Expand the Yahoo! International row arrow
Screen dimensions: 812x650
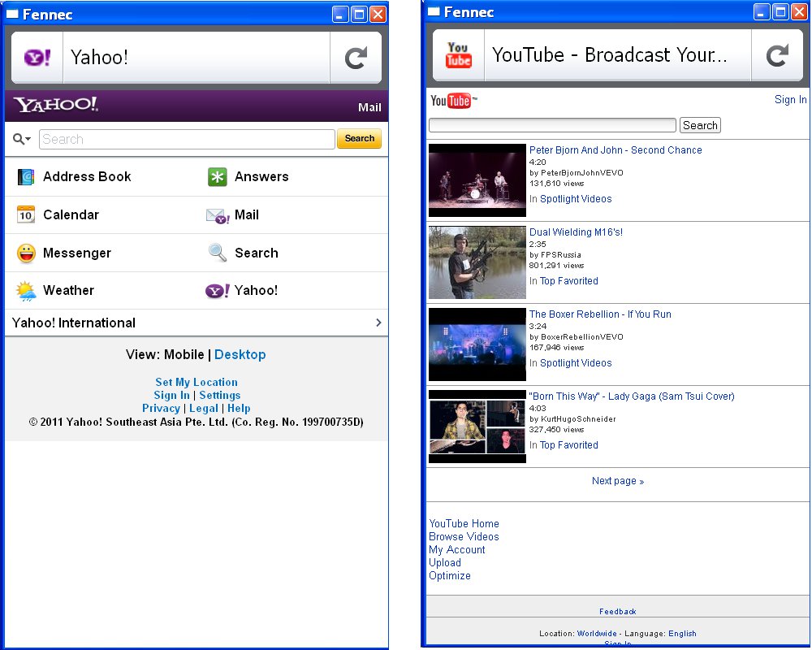(x=378, y=323)
